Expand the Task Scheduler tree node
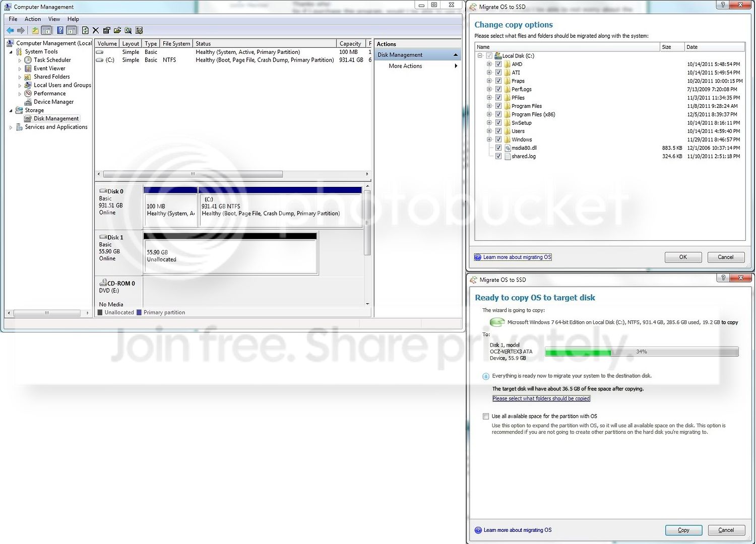 coord(20,60)
